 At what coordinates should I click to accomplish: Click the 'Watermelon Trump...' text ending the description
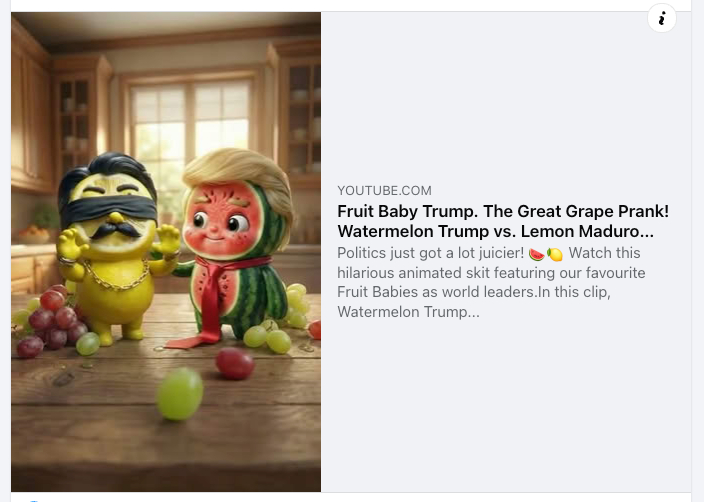408,312
